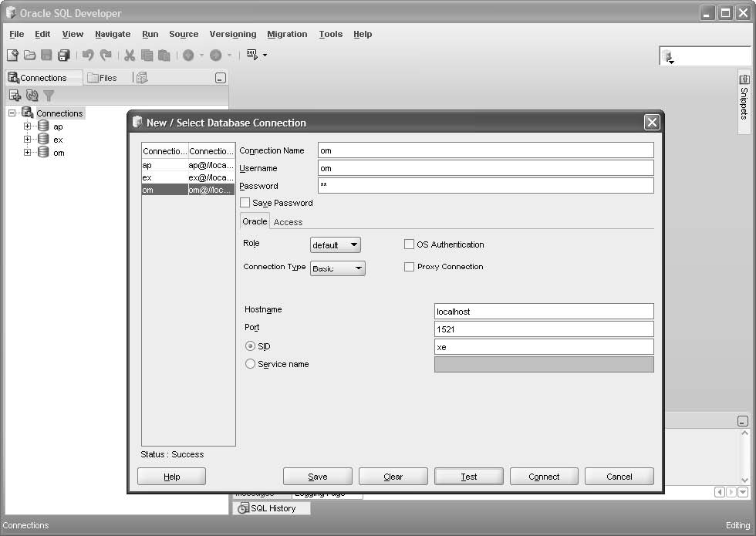Image resolution: width=756 pixels, height=536 pixels.
Task: Click the Undo toolbar icon
Action: 88,55
